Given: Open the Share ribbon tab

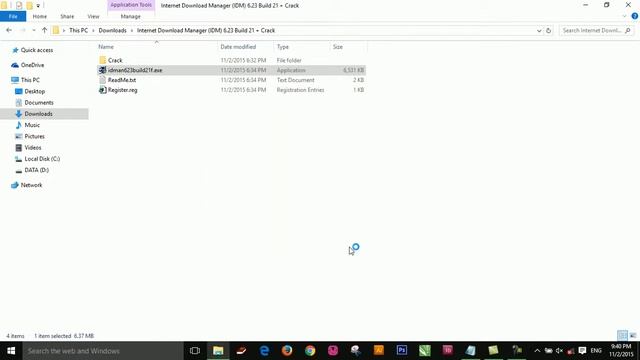Looking at the screenshot, I should click(x=67, y=16).
